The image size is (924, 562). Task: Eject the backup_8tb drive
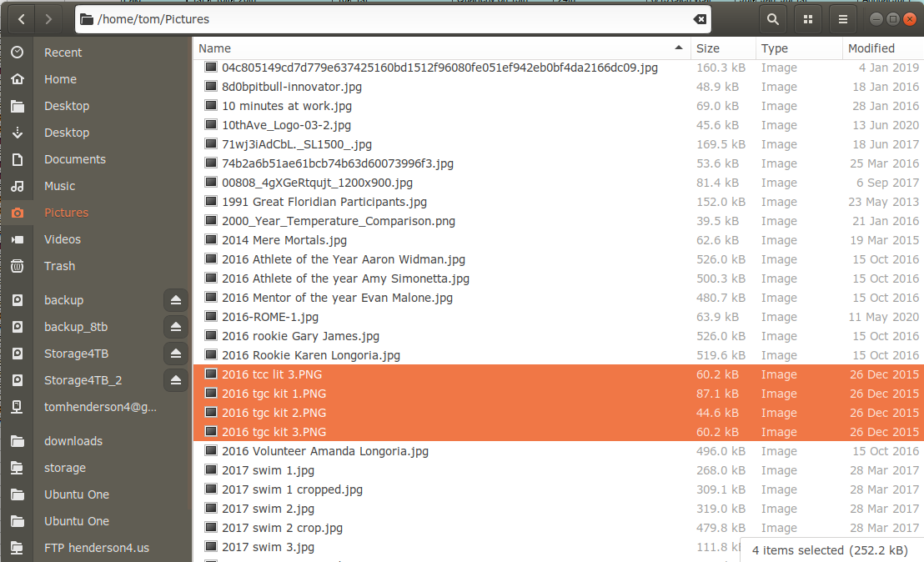175,327
